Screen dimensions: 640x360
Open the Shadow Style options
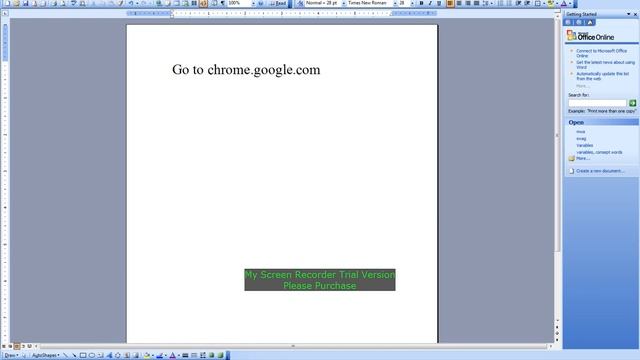click(x=211, y=356)
